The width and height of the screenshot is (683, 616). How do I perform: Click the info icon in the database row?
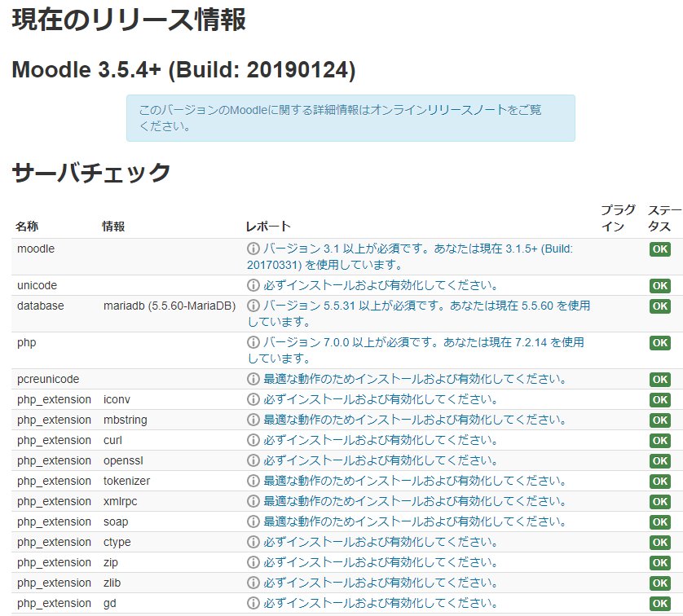pos(253,306)
